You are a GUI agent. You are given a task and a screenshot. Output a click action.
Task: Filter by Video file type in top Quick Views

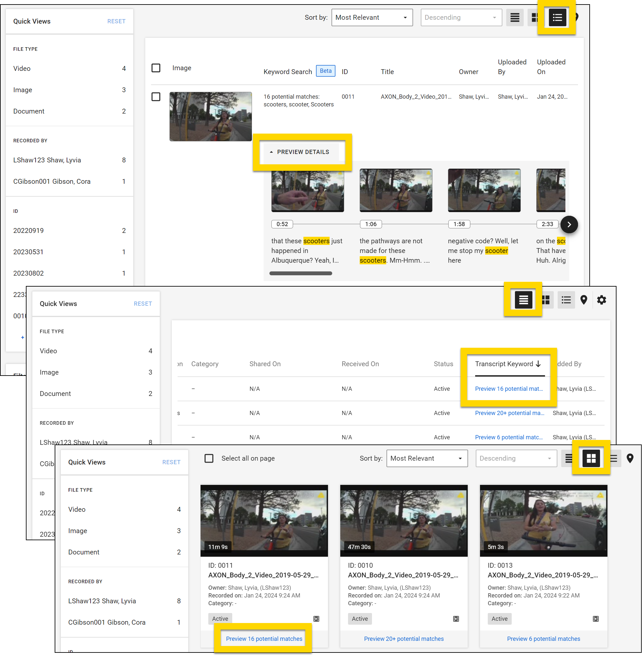pyautogui.click(x=22, y=69)
